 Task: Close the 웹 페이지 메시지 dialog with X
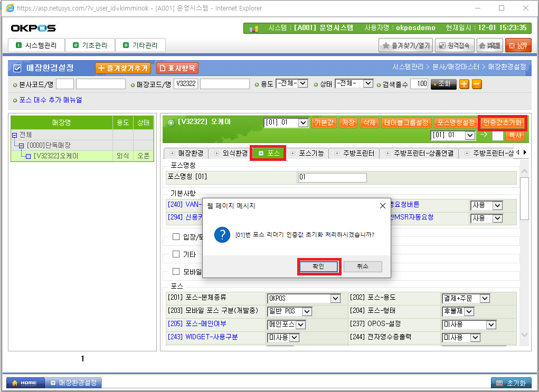(x=382, y=206)
